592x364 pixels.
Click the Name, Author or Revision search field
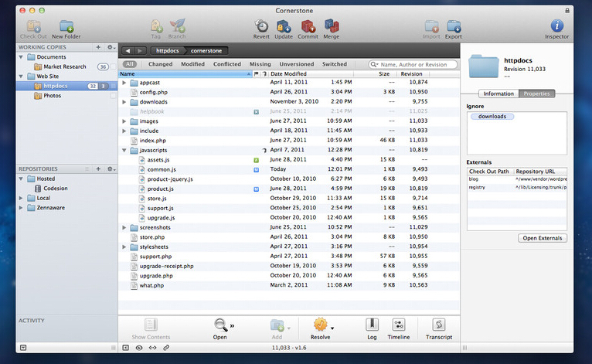(413, 65)
